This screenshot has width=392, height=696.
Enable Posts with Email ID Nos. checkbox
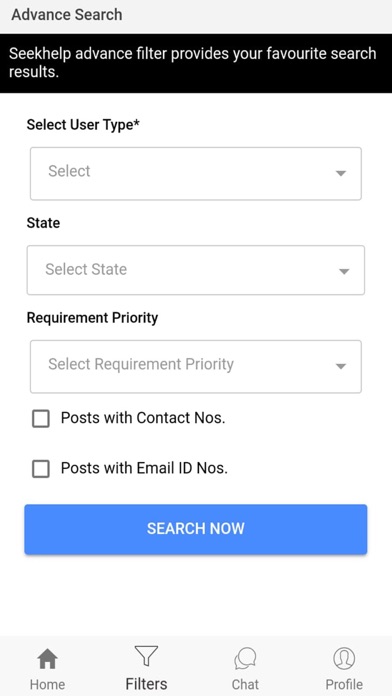(x=41, y=469)
